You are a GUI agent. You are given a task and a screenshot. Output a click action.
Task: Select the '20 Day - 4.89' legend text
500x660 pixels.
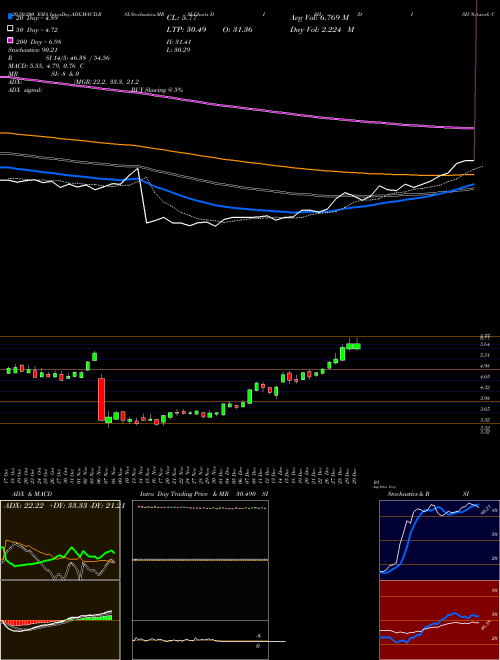tap(37, 18)
